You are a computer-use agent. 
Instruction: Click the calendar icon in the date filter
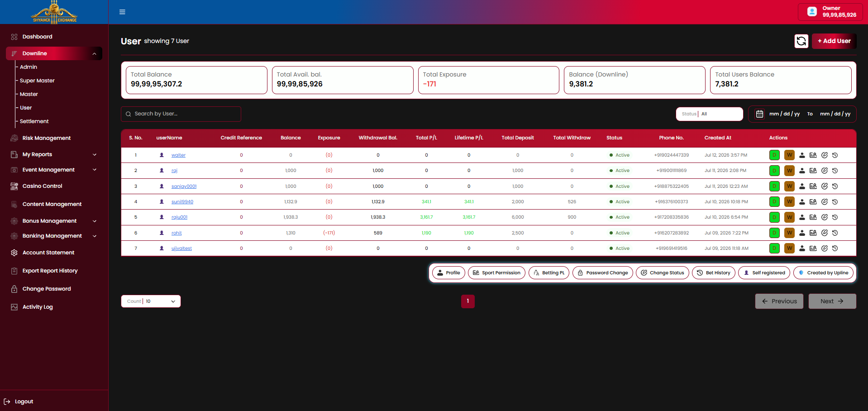pyautogui.click(x=760, y=114)
